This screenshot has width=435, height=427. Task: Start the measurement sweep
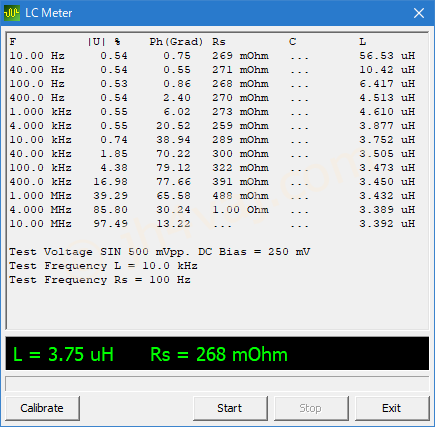(230, 408)
